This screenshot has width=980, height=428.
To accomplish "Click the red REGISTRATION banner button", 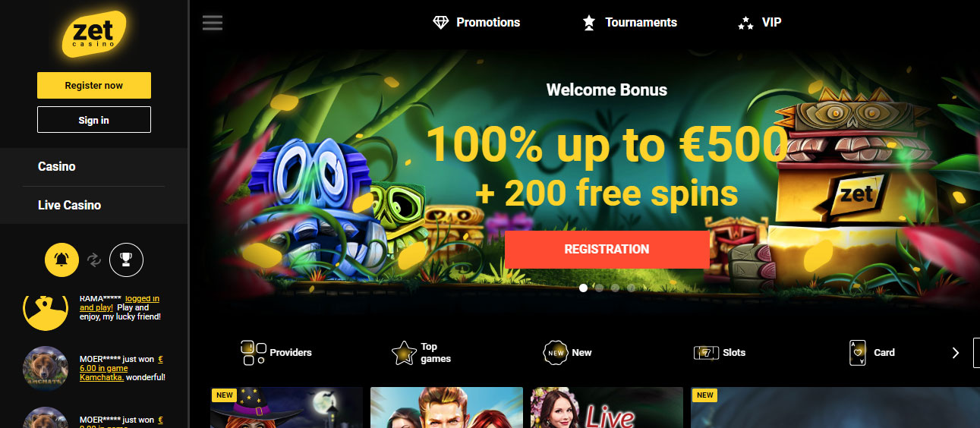I will [x=607, y=249].
